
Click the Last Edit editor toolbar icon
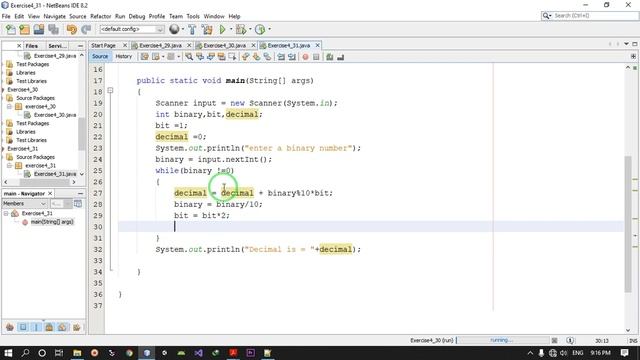(144, 57)
